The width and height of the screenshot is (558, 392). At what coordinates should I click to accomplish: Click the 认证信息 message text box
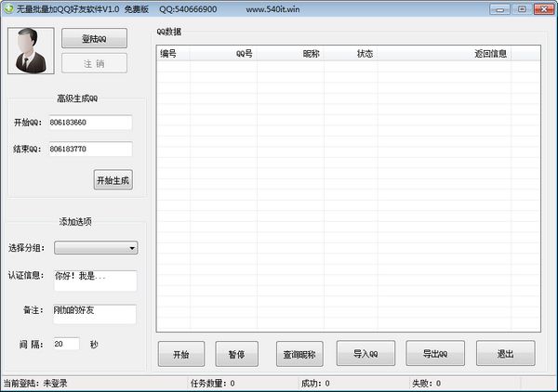point(94,281)
